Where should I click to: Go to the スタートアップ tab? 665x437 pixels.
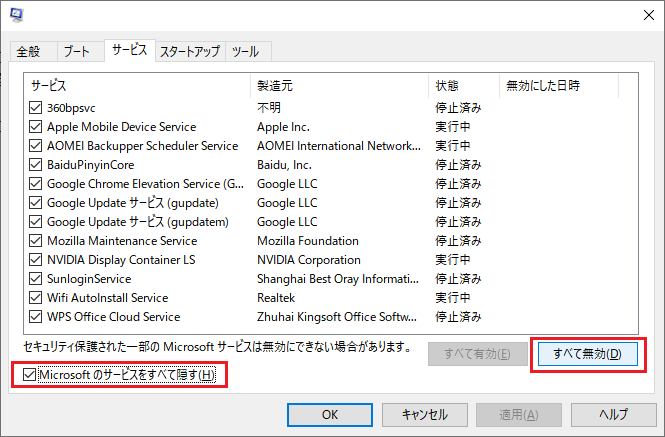(x=190, y=51)
